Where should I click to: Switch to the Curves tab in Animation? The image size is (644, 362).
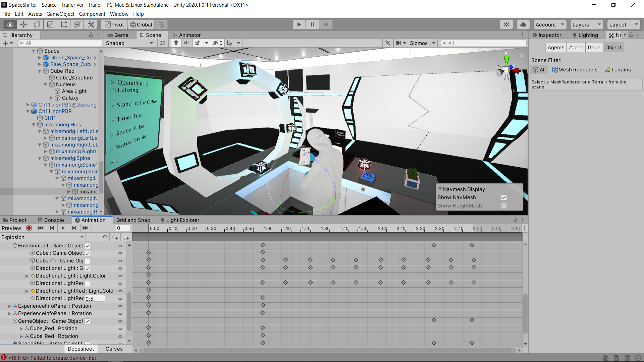pos(113,349)
